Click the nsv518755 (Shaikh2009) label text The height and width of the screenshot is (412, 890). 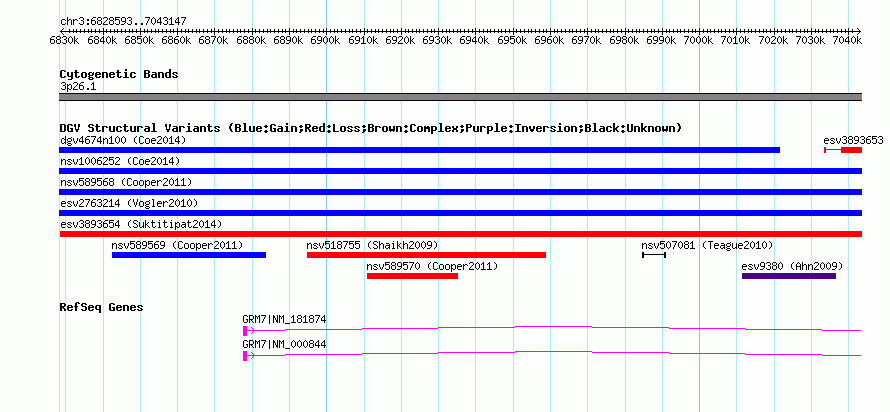click(x=372, y=245)
